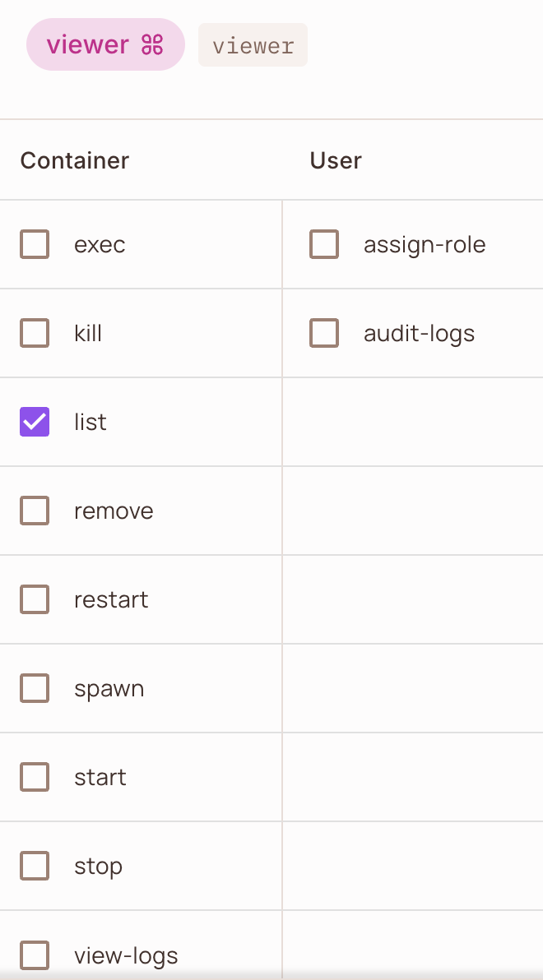
Task: Click the assign-role label text
Action: point(425,244)
